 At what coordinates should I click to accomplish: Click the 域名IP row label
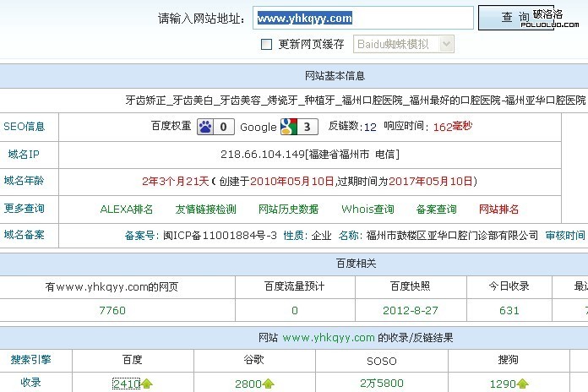tap(24, 154)
